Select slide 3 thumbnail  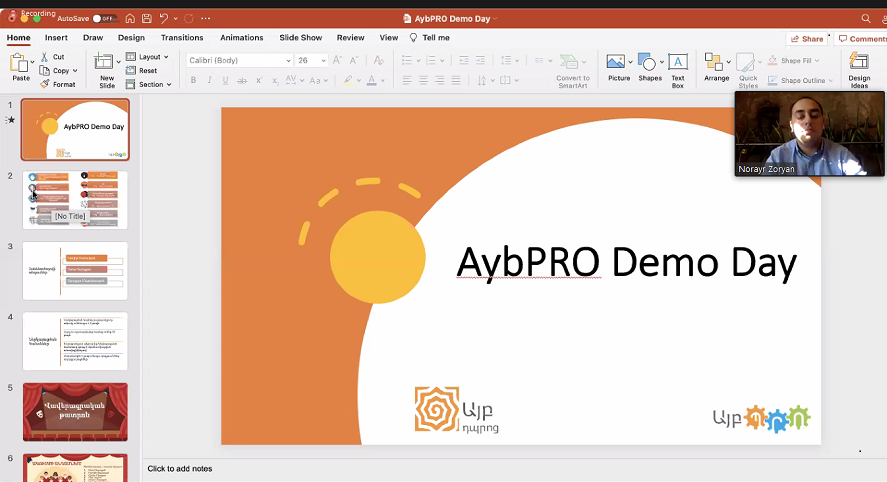[x=75, y=270]
